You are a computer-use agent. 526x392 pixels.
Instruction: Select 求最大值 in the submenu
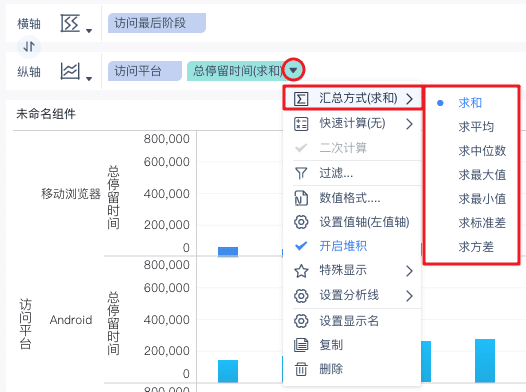coord(482,175)
